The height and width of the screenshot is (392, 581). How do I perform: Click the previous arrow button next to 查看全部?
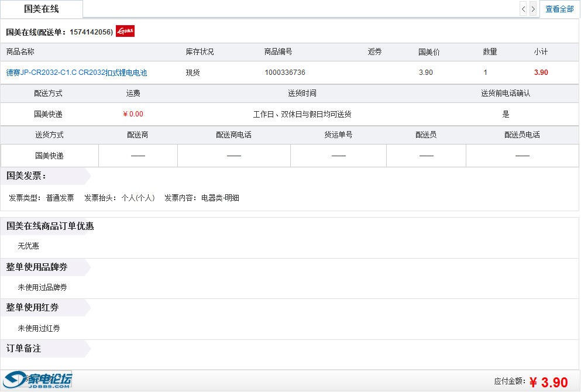[x=523, y=9]
